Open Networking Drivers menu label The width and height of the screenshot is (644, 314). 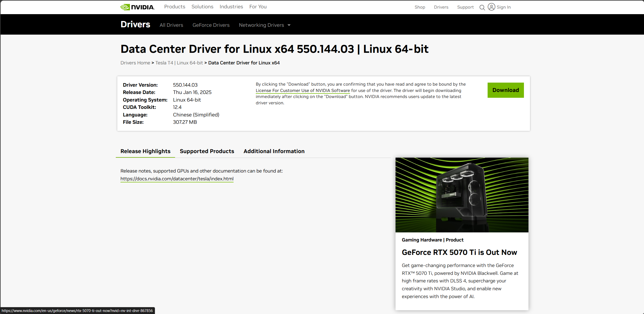(261, 25)
